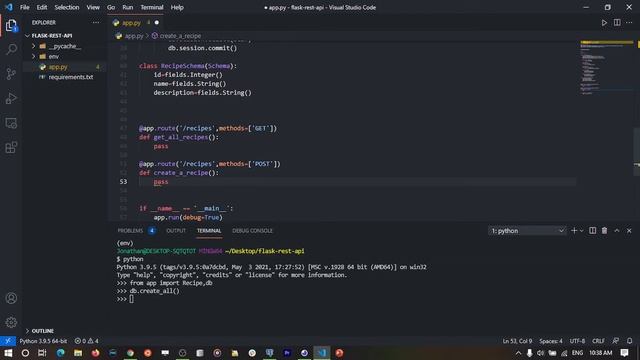Viewport: 640px width, 360px height.
Task: Open requirements.txt in the explorer
Action: point(71,77)
